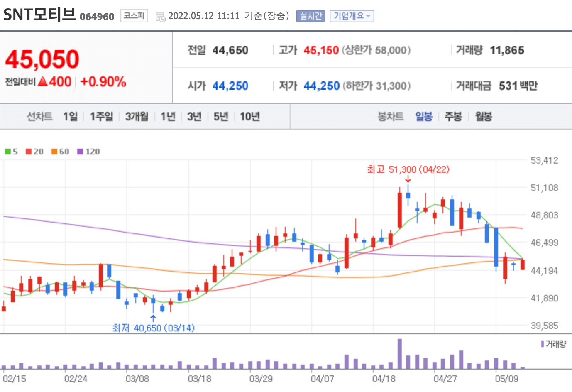Screen dimensions: 572x392
Task: Click the timestamp 2022.05.12 11:11 기준(장중)
Action: [x=229, y=16]
